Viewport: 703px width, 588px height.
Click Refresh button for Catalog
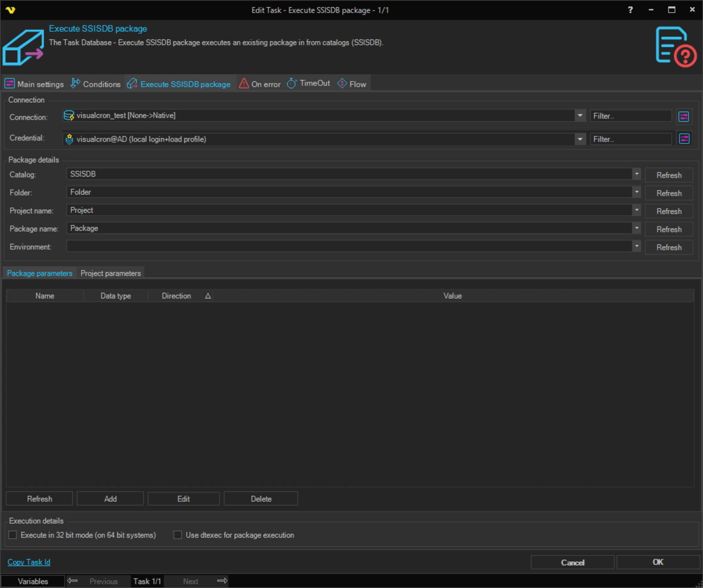669,175
